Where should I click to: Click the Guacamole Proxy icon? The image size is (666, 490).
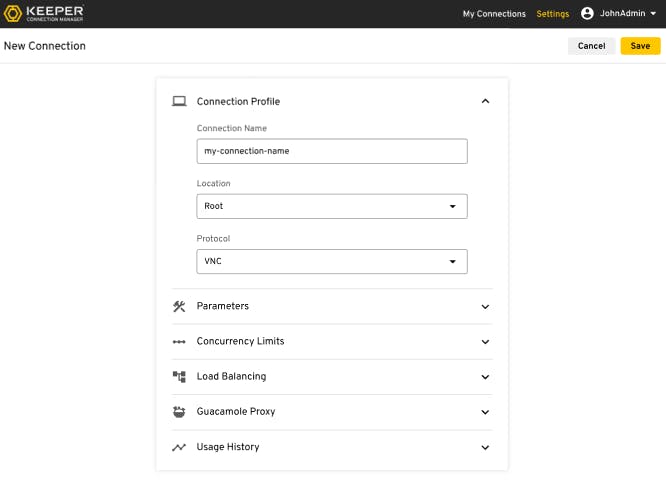click(x=179, y=412)
